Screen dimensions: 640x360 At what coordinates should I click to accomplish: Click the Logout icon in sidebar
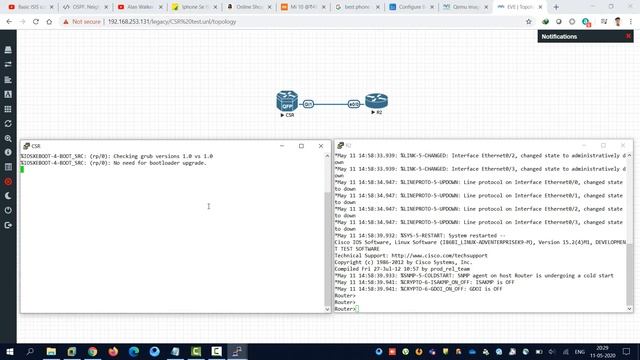8,225
